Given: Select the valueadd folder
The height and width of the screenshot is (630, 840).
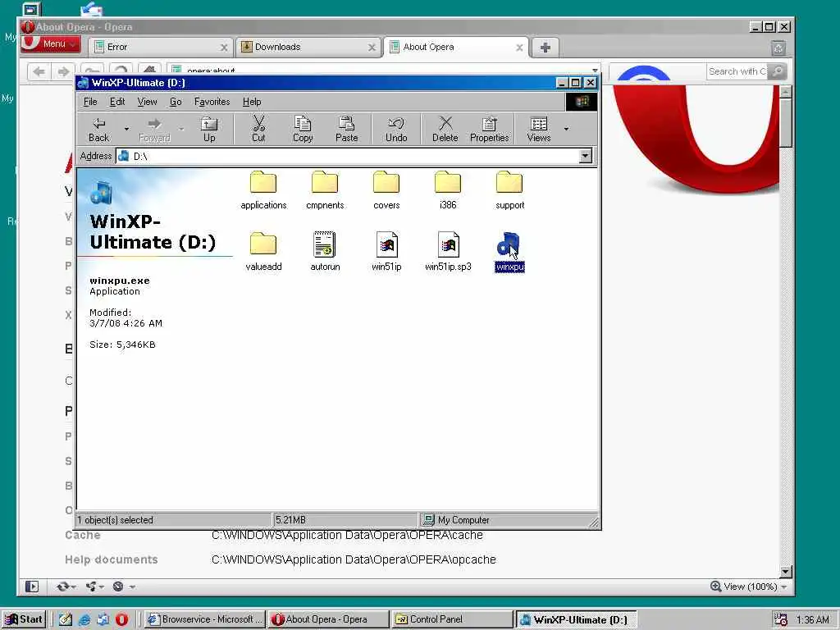Looking at the screenshot, I should click(263, 252).
